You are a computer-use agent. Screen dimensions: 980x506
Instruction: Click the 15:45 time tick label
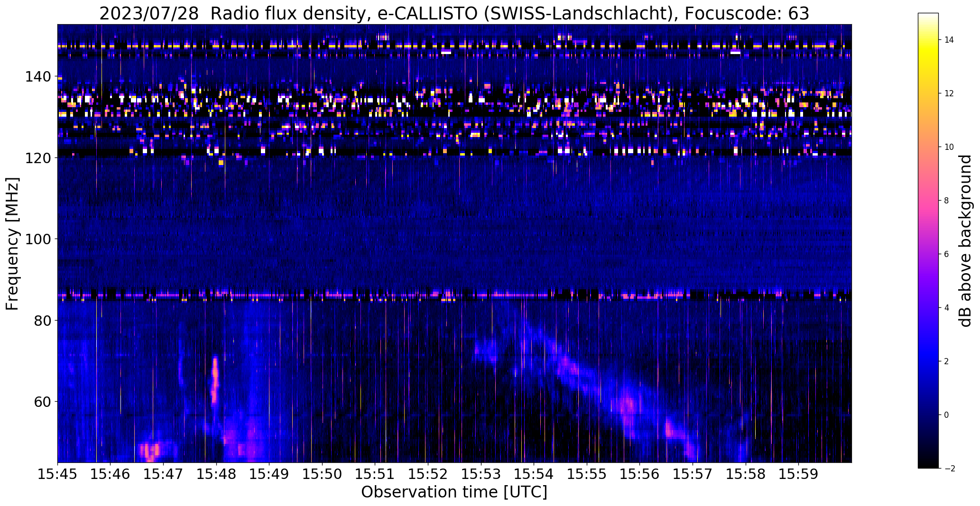pos(58,474)
